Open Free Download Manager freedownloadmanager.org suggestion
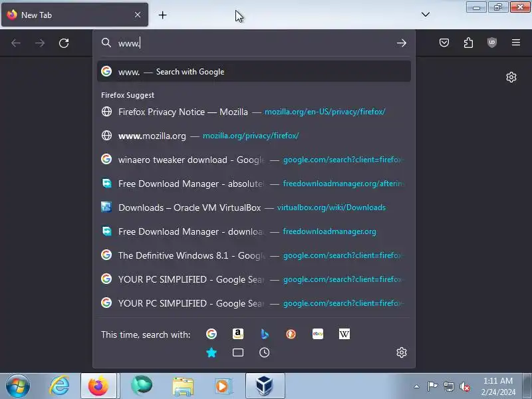The height and width of the screenshot is (399, 532). click(x=254, y=231)
